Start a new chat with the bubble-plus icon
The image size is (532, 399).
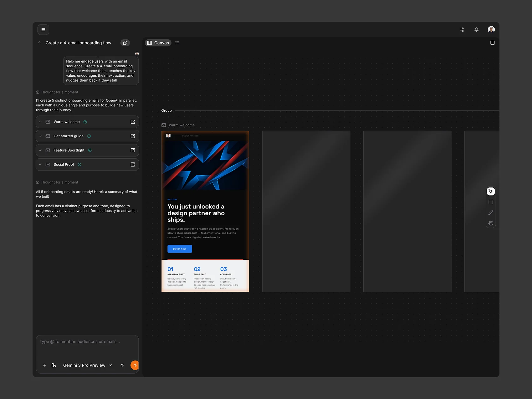pyautogui.click(x=125, y=43)
